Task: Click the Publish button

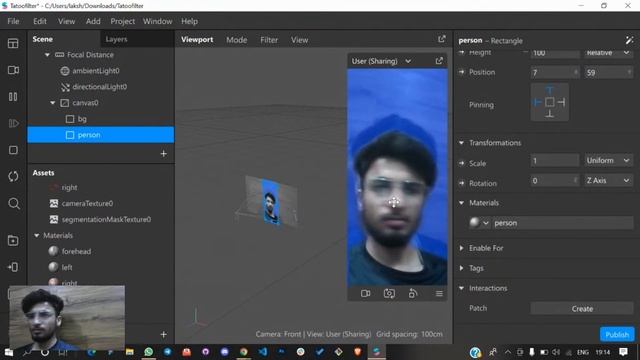Action: (x=617, y=334)
